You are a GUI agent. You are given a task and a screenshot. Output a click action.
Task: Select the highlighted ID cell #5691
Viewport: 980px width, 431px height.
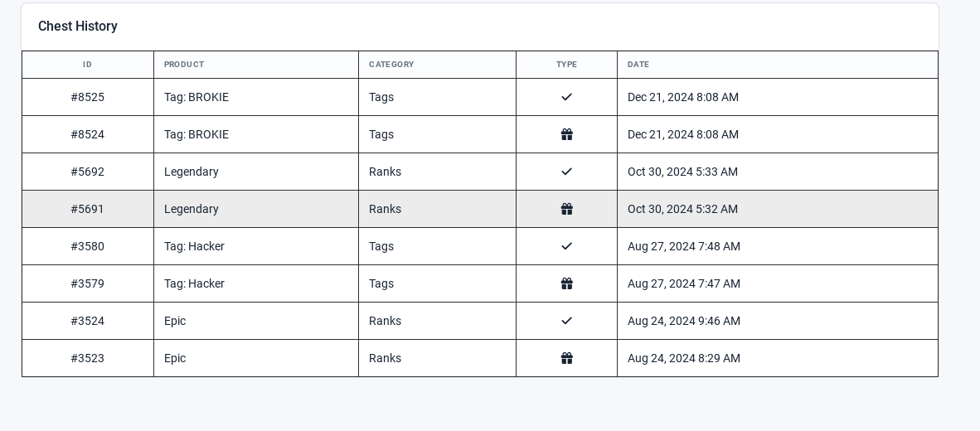[88, 209]
